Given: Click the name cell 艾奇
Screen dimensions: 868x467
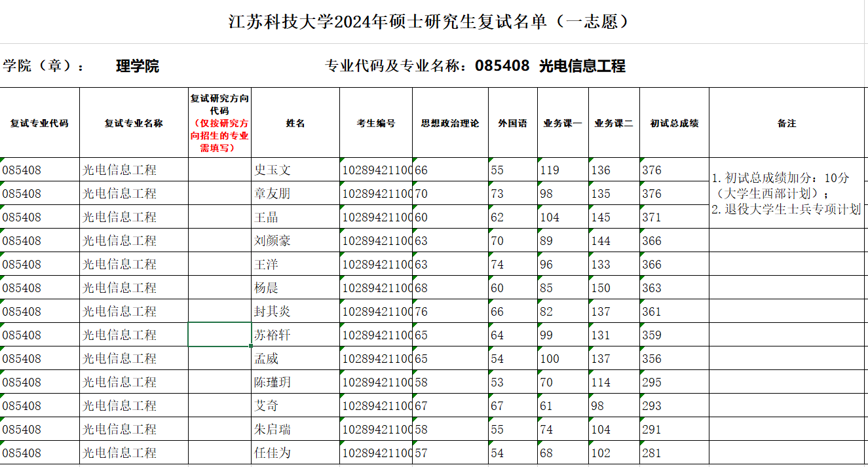Looking at the screenshot, I should coord(295,406).
